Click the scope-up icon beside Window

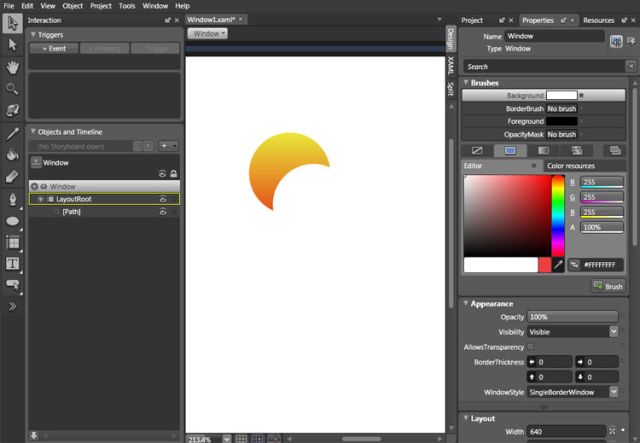(x=36, y=162)
